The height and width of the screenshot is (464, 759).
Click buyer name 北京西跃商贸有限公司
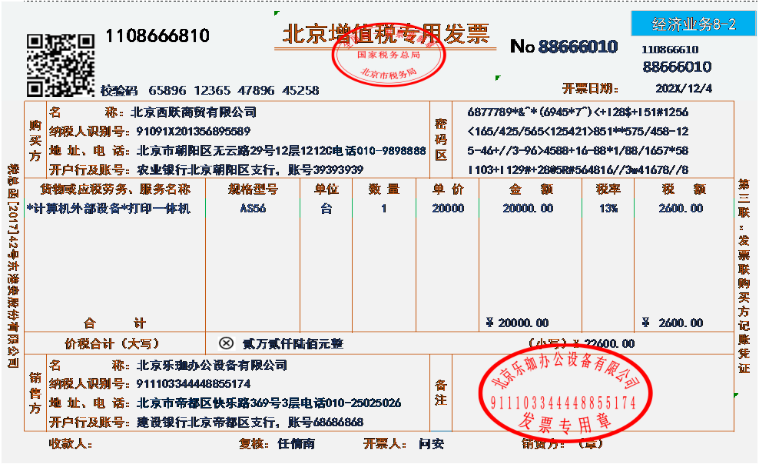pos(194,112)
